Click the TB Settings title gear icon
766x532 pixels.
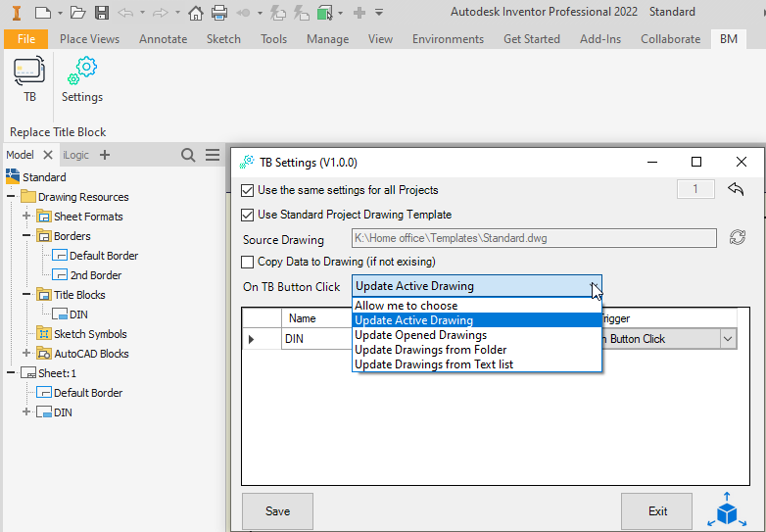pyautogui.click(x=247, y=162)
